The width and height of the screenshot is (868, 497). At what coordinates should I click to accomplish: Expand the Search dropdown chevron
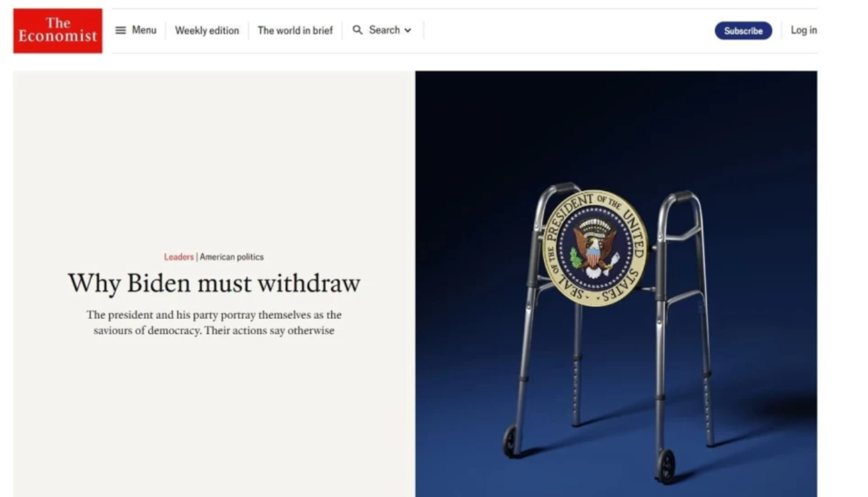[408, 30]
